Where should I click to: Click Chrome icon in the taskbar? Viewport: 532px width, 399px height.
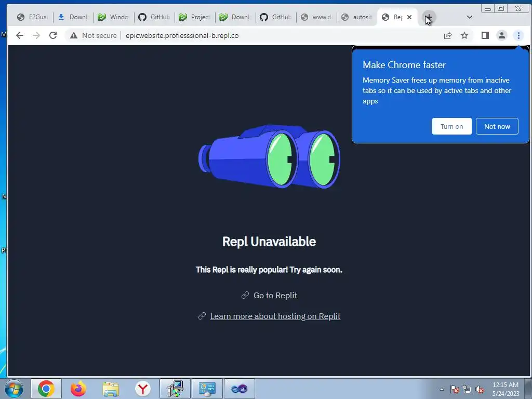click(x=46, y=389)
